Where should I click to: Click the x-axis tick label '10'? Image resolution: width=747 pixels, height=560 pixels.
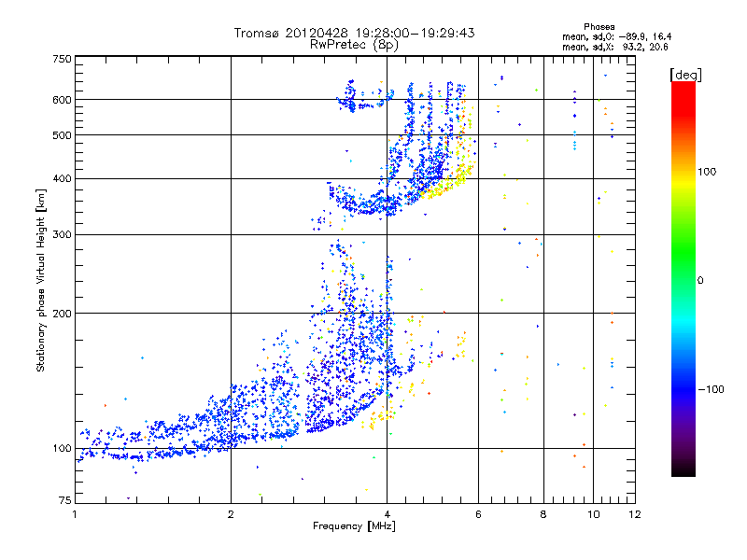point(594,514)
